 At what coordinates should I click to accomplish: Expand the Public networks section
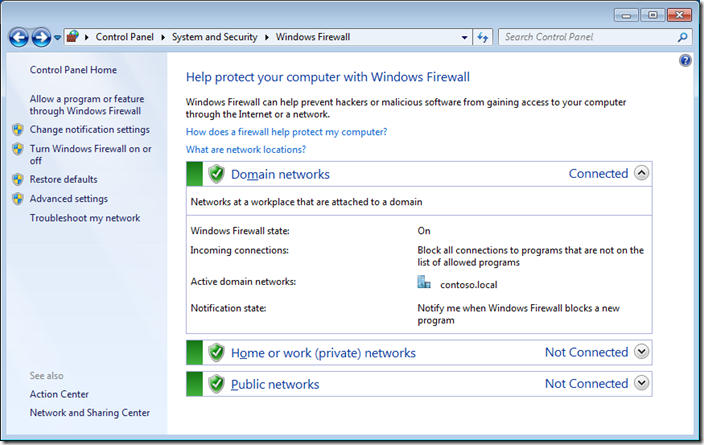(x=642, y=383)
